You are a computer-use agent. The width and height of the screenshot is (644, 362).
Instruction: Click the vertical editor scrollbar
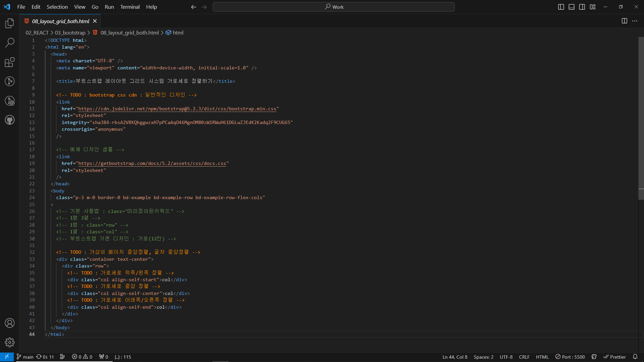coord(641,117)
